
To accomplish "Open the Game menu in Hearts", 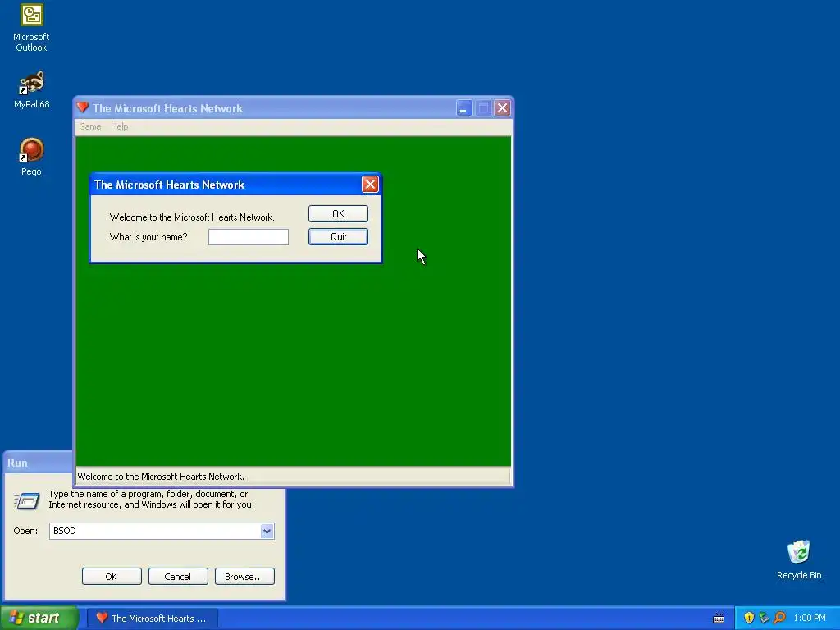I will pyautogui.click(x=90, y=126).
